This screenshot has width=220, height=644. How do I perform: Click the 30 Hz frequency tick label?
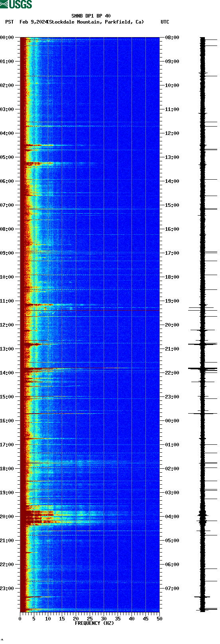coord(104,619)
